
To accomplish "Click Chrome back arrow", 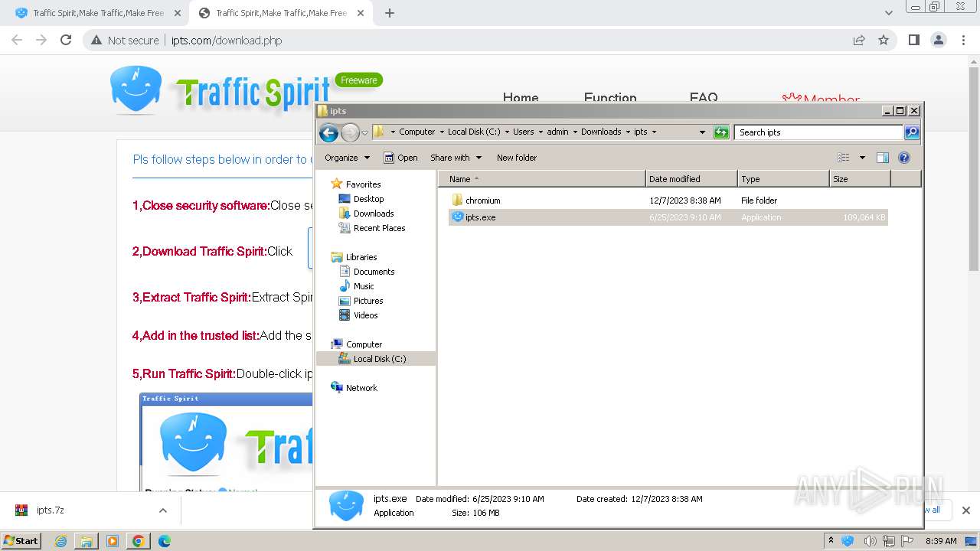I will coord(17,40).
